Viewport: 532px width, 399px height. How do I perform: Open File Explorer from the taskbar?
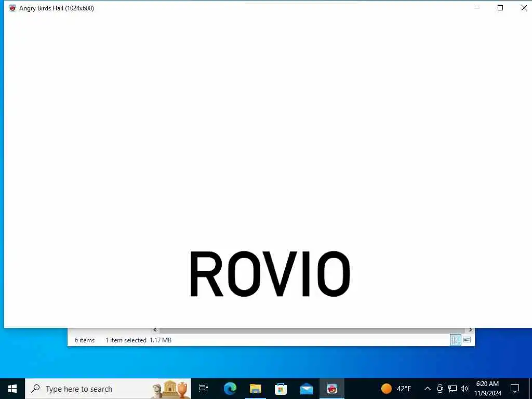(x=255, y=389)
